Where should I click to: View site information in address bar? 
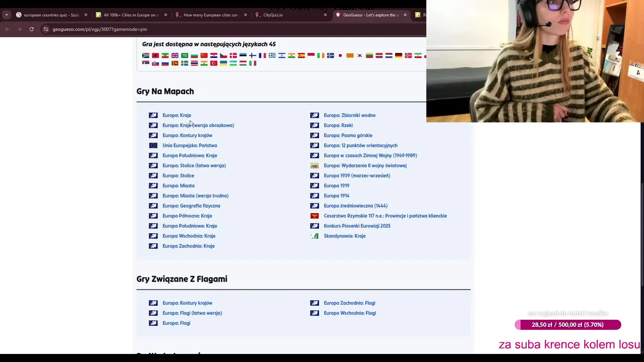click(46, 29)
